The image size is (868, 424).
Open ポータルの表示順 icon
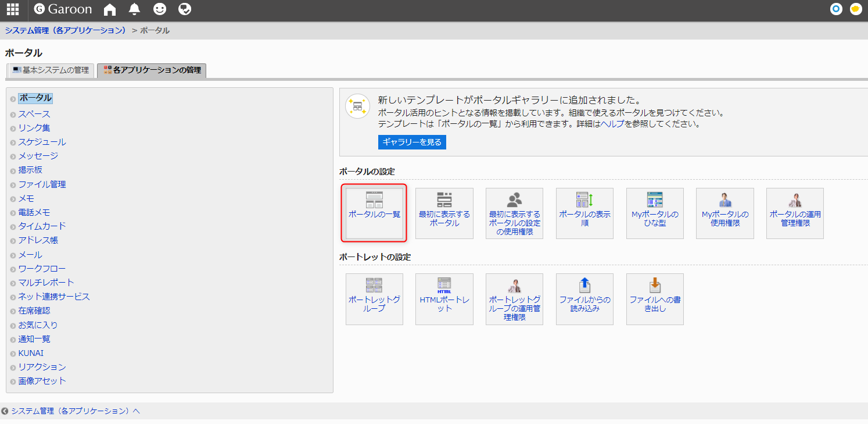(x=584, y=213)
